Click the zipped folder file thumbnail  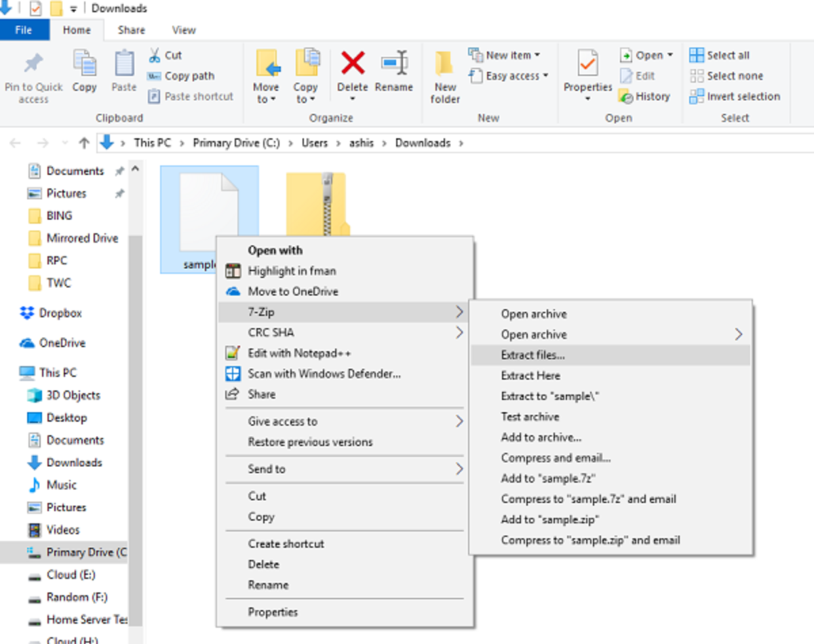(x=316, y=200)
